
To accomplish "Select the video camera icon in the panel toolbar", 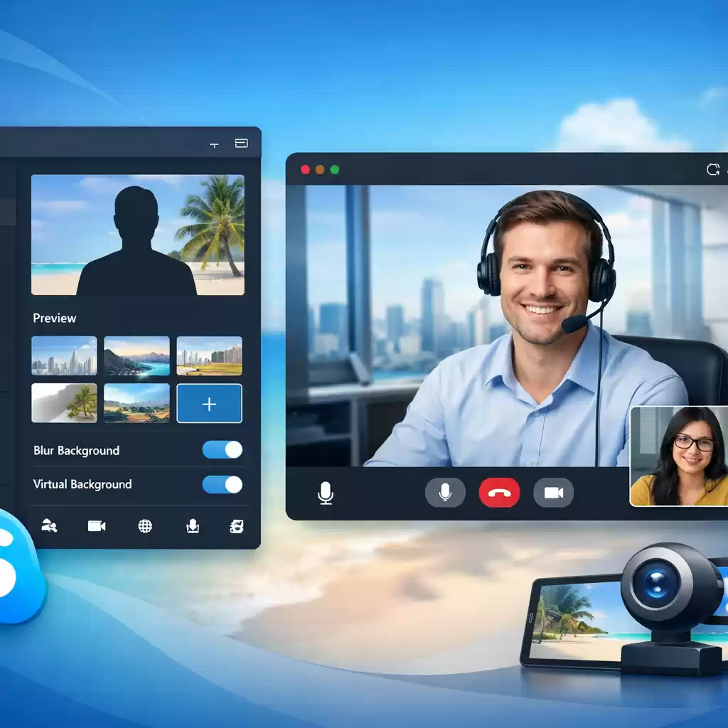I will [96, 527].
